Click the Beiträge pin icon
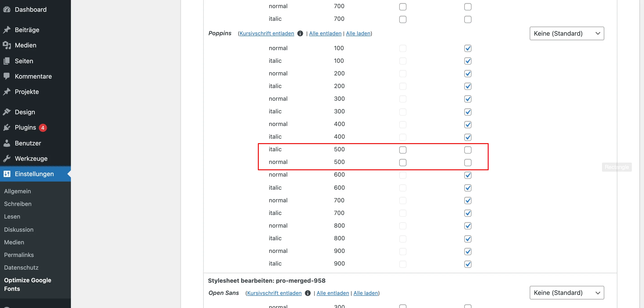Viewport: 644px width, 308px height. click(x=7, y=30)
